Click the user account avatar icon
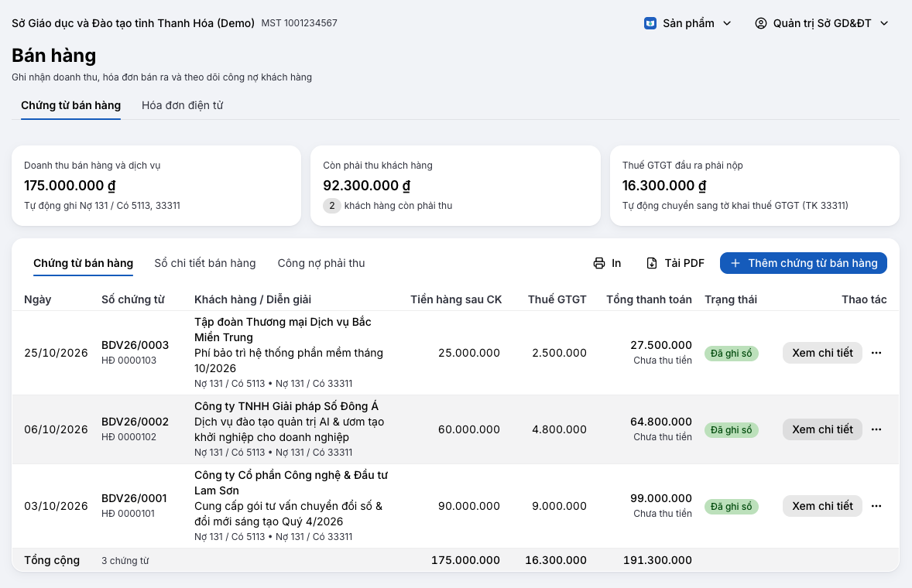912x588 pixels. tap(761, 23)
